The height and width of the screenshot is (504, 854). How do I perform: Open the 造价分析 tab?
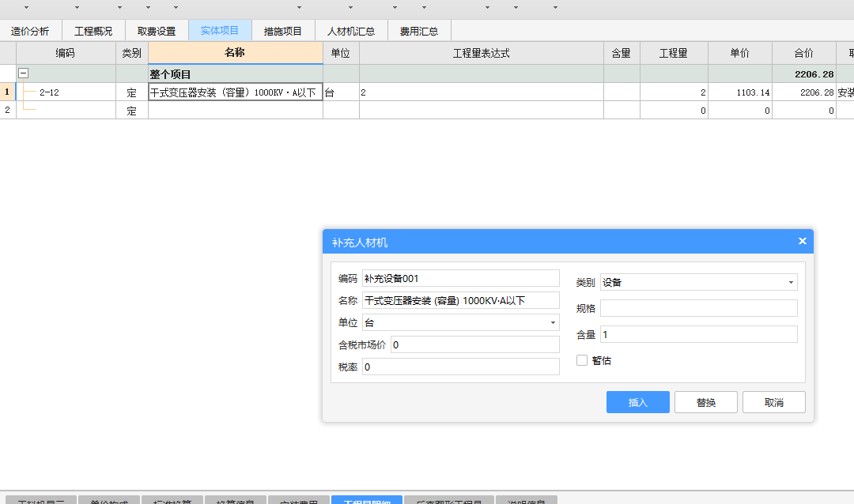click(x=31, y=31)
